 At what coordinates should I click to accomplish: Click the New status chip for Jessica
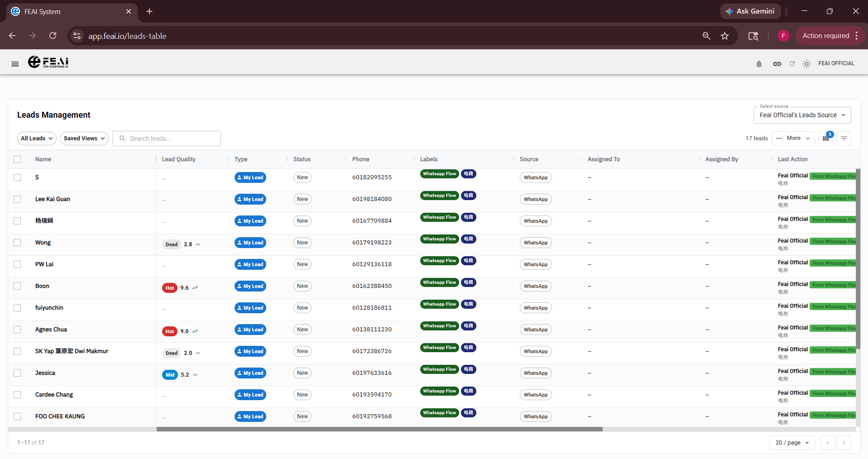point(302,373)
